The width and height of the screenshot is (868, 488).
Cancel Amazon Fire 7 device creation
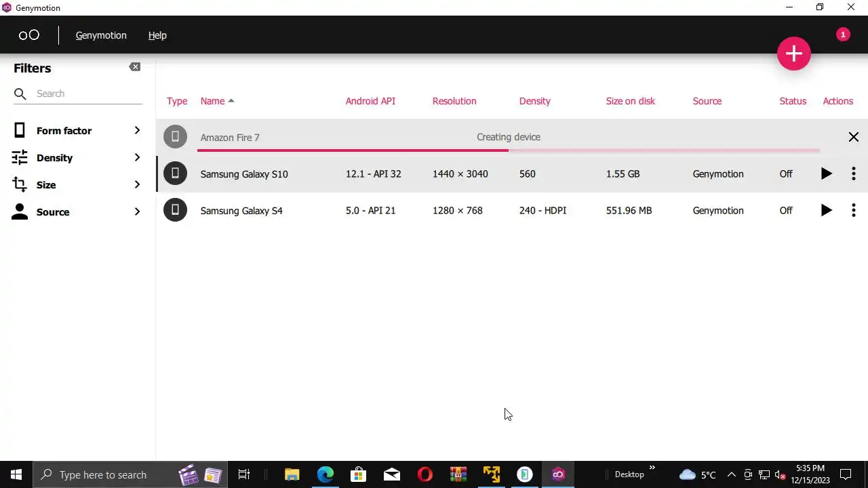click(x=853, y=138)
